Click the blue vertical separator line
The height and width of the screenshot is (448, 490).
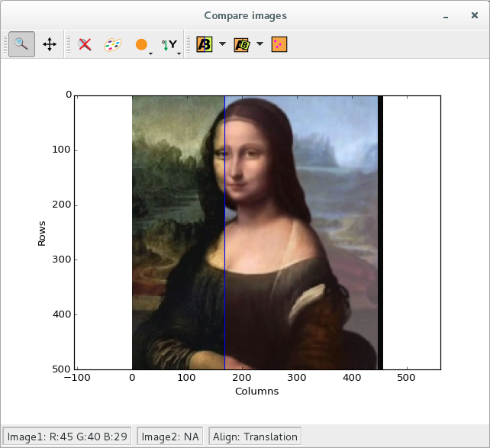224,229
